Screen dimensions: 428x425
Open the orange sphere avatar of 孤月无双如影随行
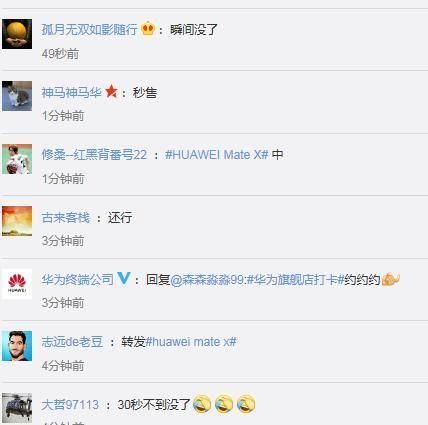point(17,34)
